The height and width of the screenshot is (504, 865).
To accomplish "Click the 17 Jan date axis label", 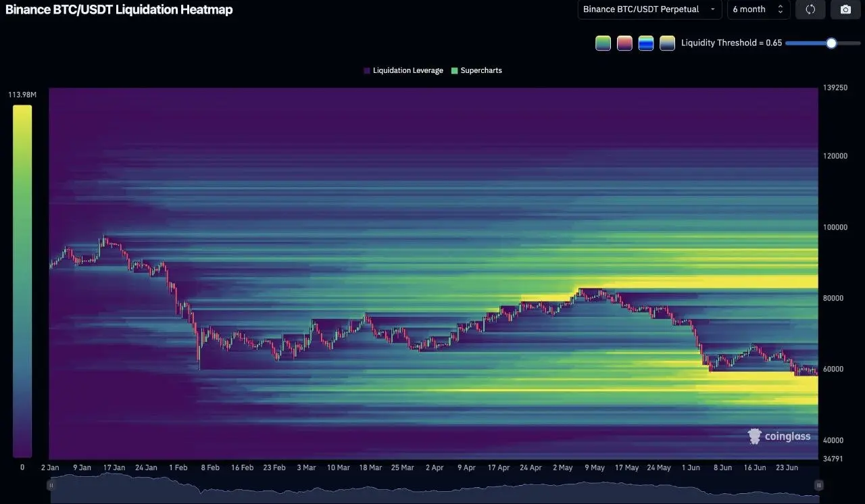I will click(114, 468).
